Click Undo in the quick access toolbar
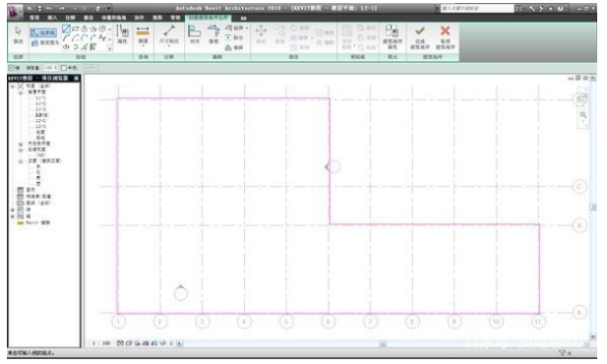This screenshot has width=607, height=364. tap(49, 8)
